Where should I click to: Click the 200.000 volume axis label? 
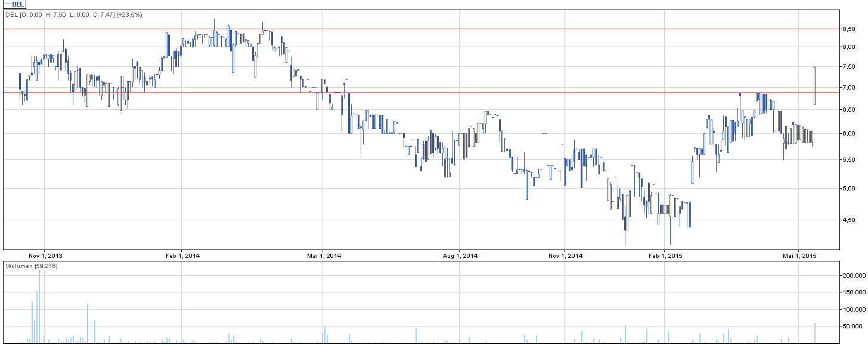853,276
